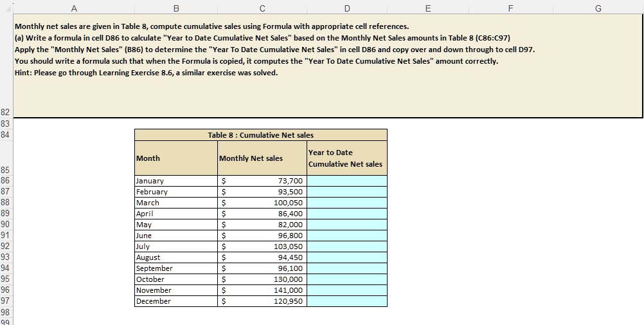This screenshot has width=644, height=325.
Task: Click Year to Date Cumulative Net sales header
Action: [x=347, y=158]
